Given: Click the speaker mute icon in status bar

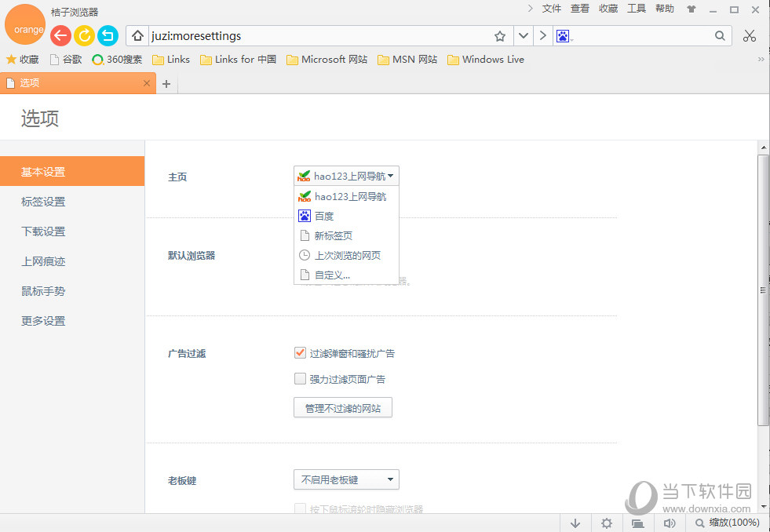Looking at the screenshot, I should point(669,523).
